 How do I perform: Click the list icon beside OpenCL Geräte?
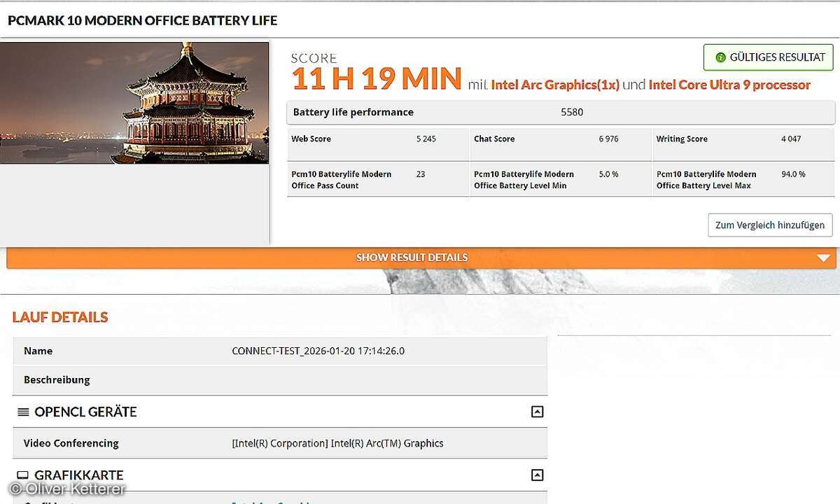23,412
